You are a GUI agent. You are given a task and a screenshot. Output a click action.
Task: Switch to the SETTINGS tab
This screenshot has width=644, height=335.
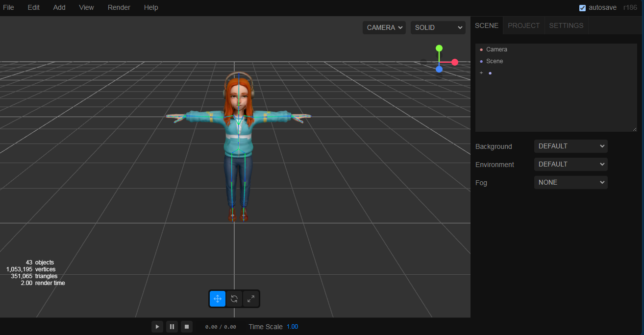566,25
